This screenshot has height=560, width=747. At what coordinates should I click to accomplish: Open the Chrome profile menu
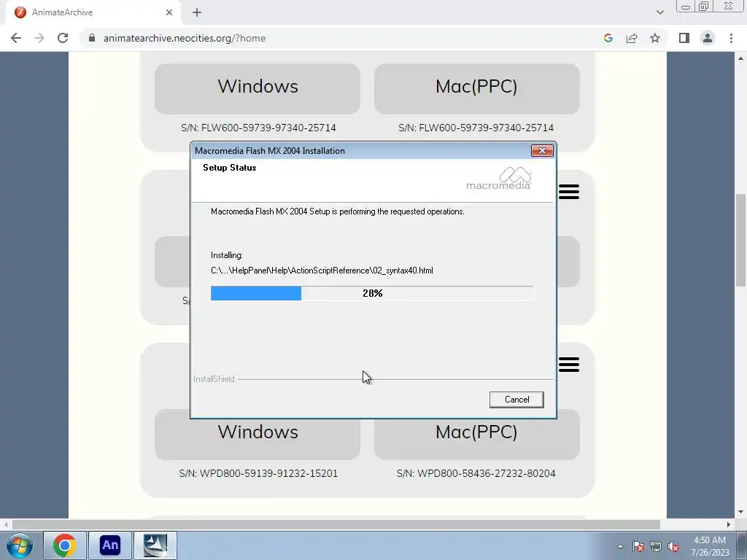pos(708,38)
